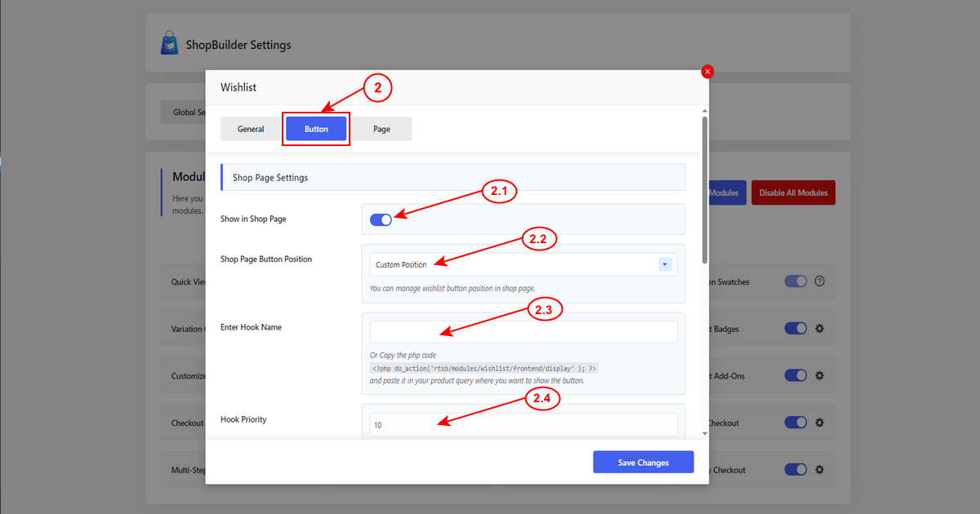
Task: Toggle the Show in Shop Page switch
Action: (x=381, y=219)
